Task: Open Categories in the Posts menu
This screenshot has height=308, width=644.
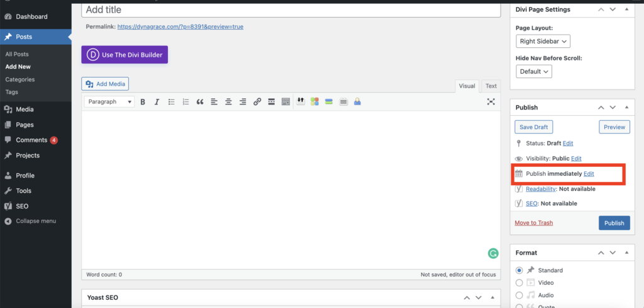Action: click(x=20, y=79)
